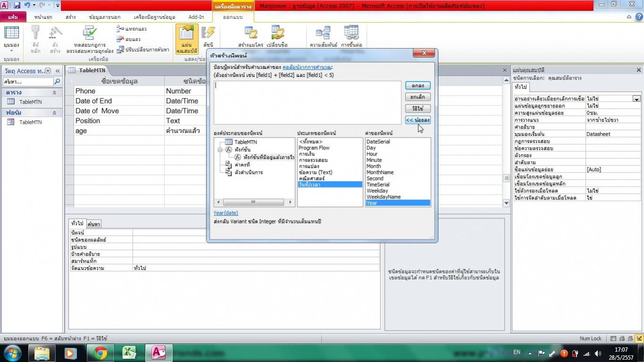Open the มุมมอง (View) button in ribbon
The width and height of the screenshot is (644, 362).
click(11, 40)
